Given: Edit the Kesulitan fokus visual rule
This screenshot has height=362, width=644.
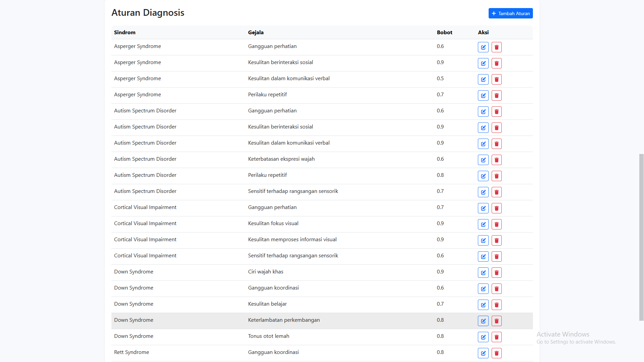Looking at the screenshot, I should [483, 224].
